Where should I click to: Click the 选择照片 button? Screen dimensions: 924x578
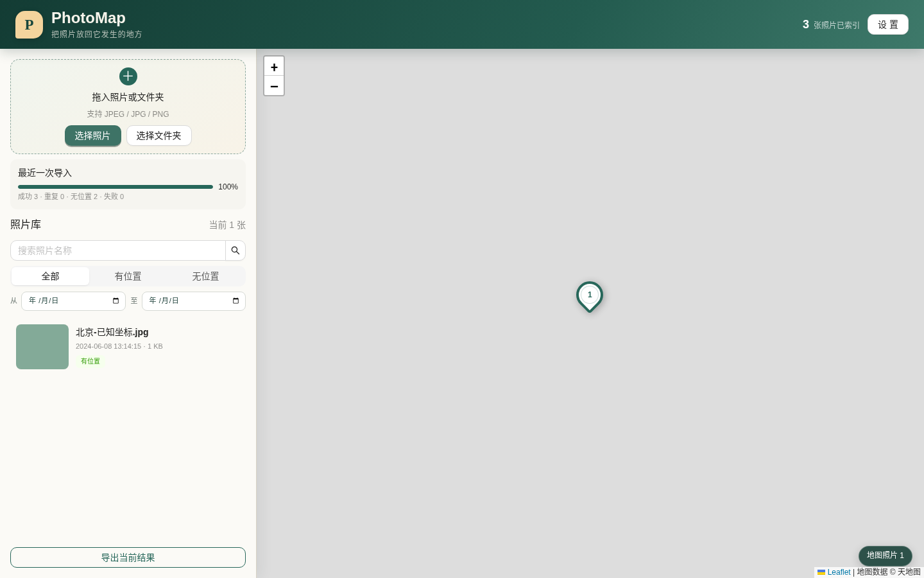click(93, 136)
